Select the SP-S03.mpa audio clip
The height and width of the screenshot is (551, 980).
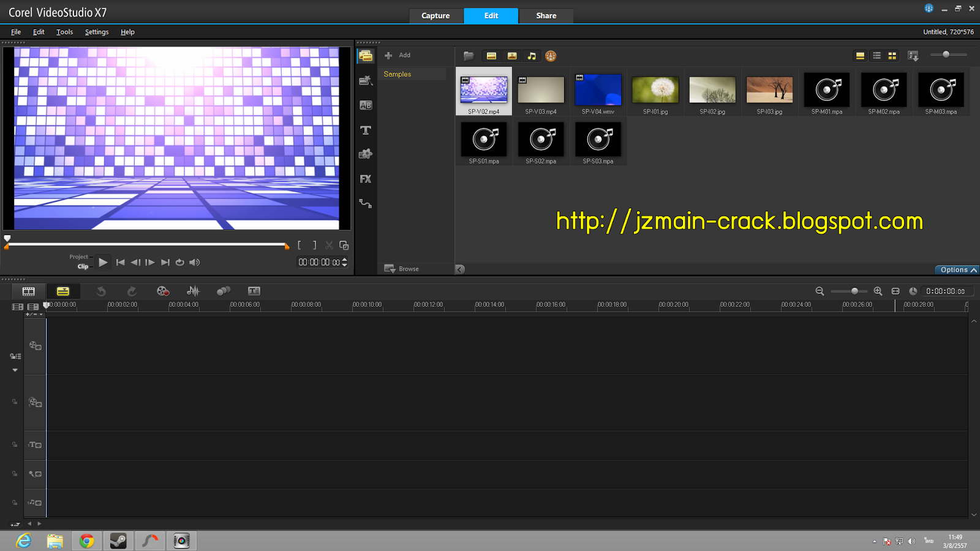tap(598, 141)
